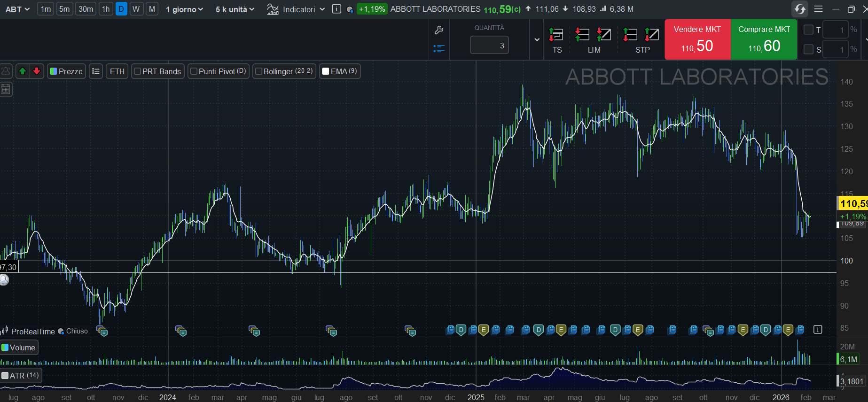
Task: Select the 30m timeframe tab
Action: pyautogui.click(x=86, y=9)
